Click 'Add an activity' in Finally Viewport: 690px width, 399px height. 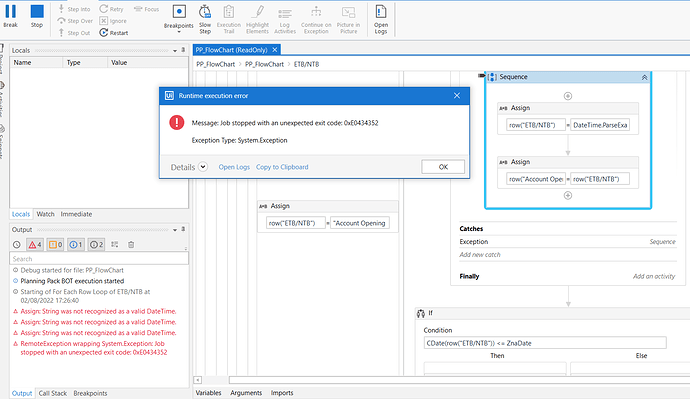click(653, 276)
